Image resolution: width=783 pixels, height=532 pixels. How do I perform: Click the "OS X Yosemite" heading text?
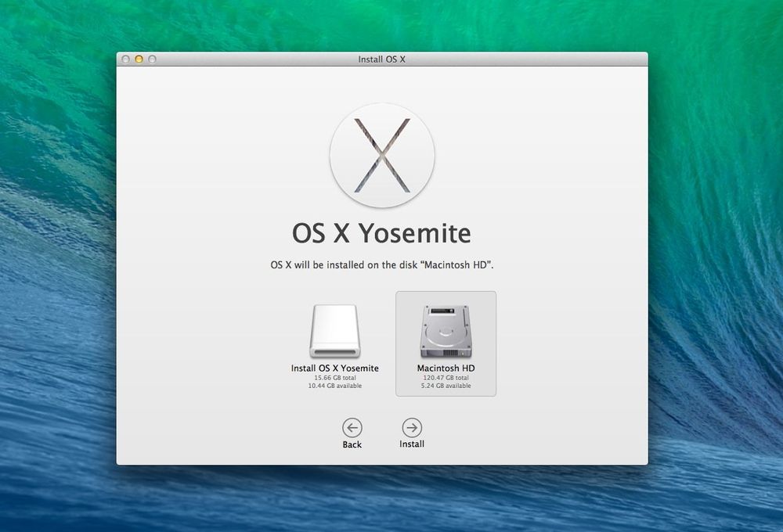[382, 233]
